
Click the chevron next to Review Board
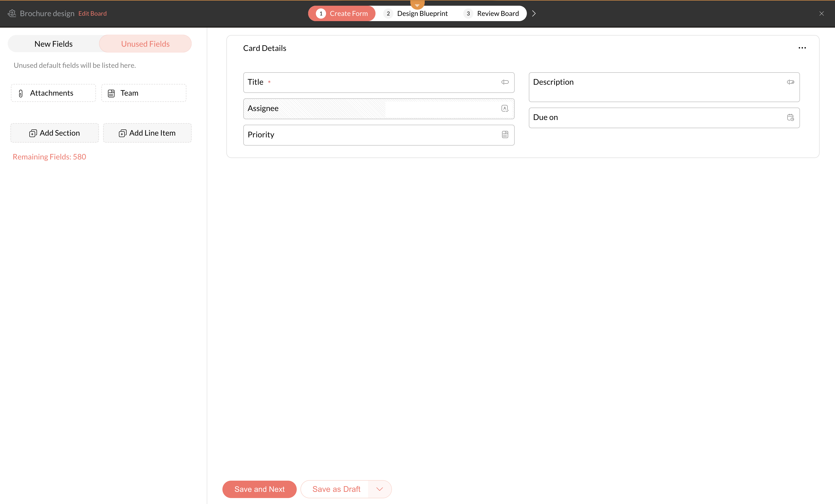click(x=534, y=13)
